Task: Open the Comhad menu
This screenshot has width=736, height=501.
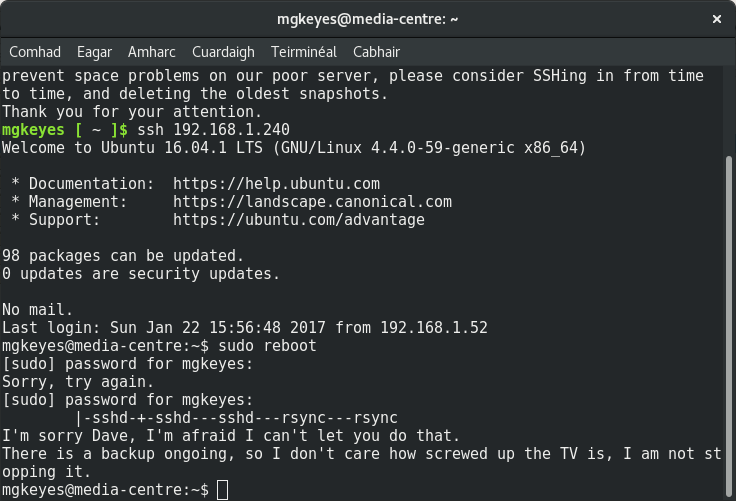Action: click(35, 52)
